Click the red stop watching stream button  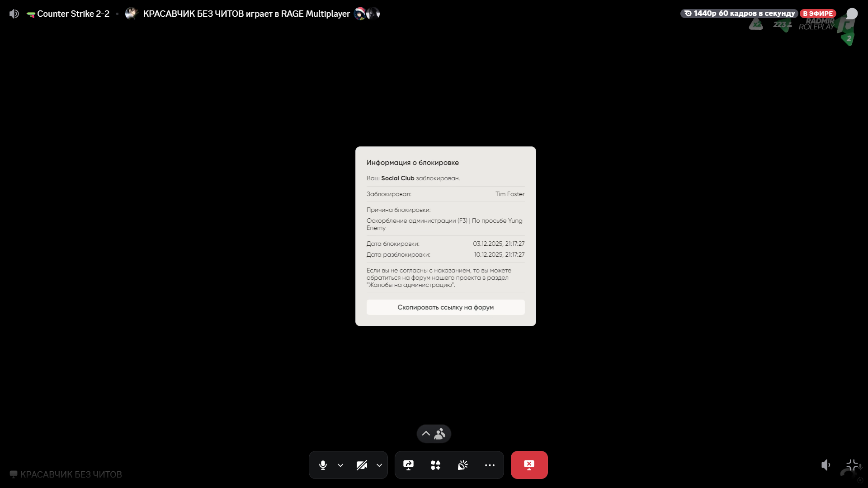[529, 465]
